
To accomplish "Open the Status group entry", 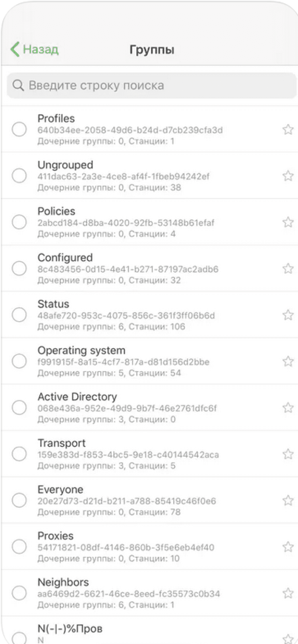I will click(x=151, y=315).
